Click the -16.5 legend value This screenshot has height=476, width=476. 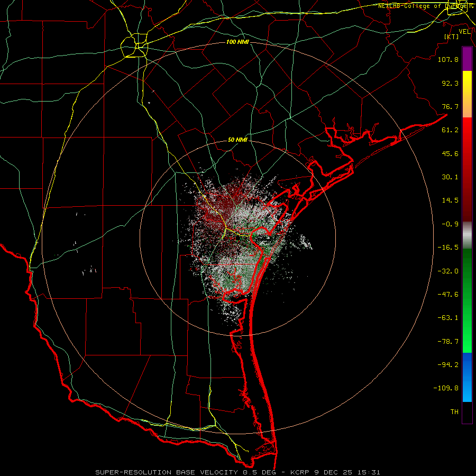(x=448, y=248)
